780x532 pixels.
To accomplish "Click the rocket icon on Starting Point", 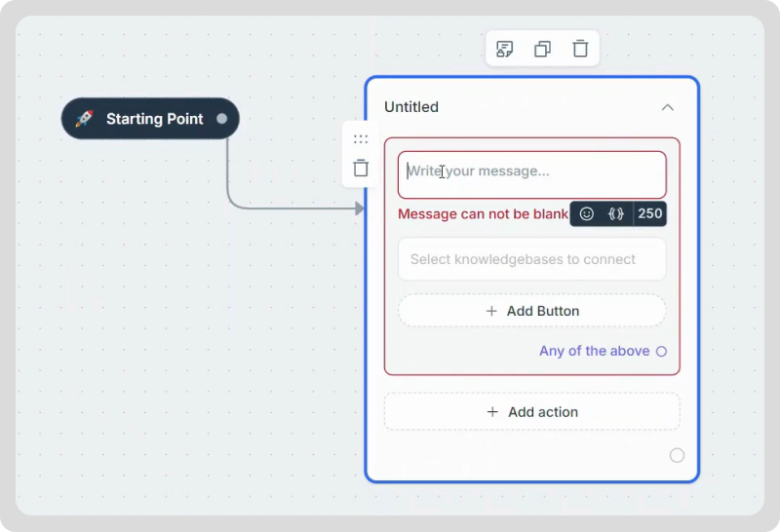I will (85, 119).
